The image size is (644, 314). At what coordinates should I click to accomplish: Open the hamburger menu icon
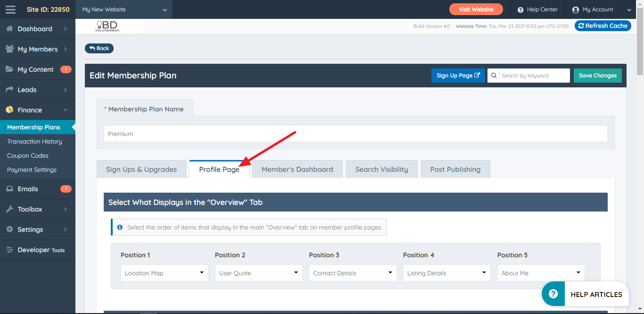(x=10, y=9)
